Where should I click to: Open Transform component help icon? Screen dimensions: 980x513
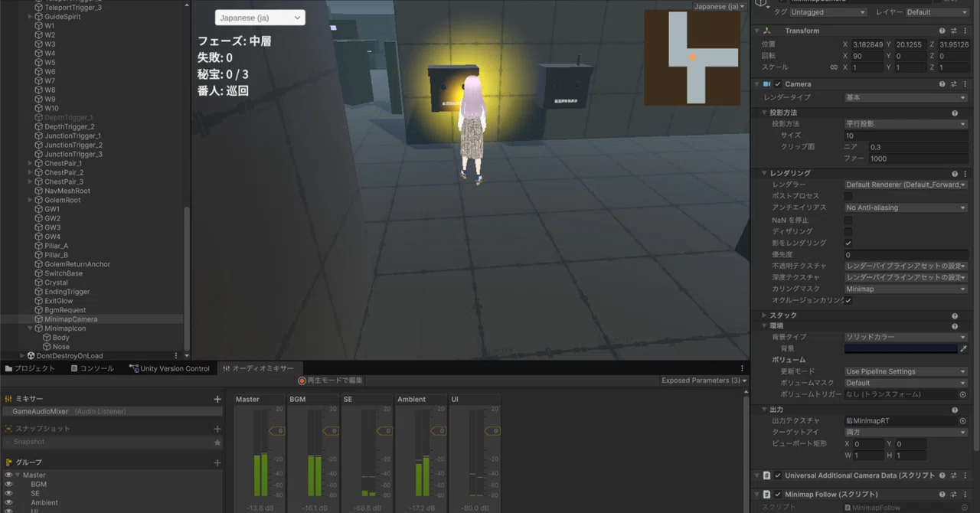pos(942,31)
